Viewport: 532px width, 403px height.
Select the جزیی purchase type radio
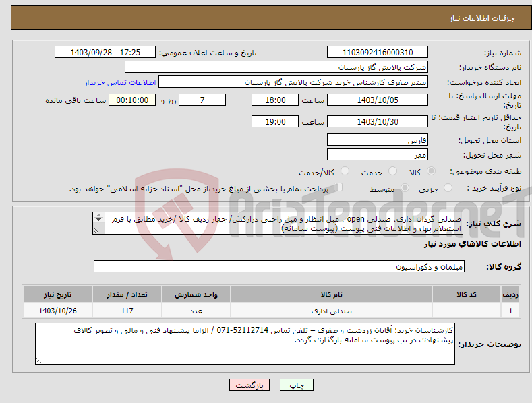[448, 187]
